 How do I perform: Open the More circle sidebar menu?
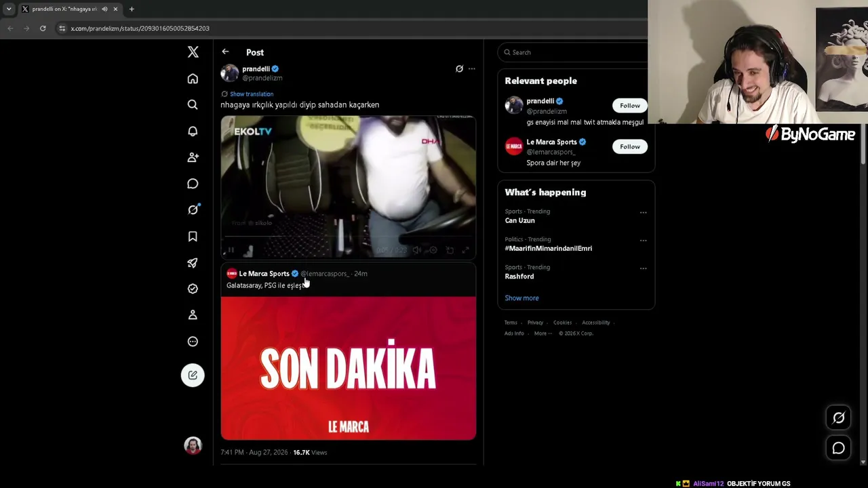coord(193,342)
